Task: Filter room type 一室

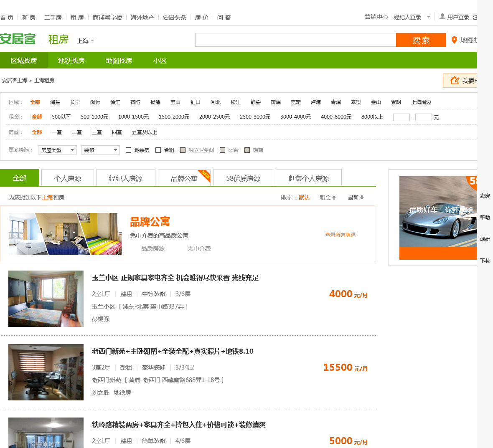Action: pos(56,132)
